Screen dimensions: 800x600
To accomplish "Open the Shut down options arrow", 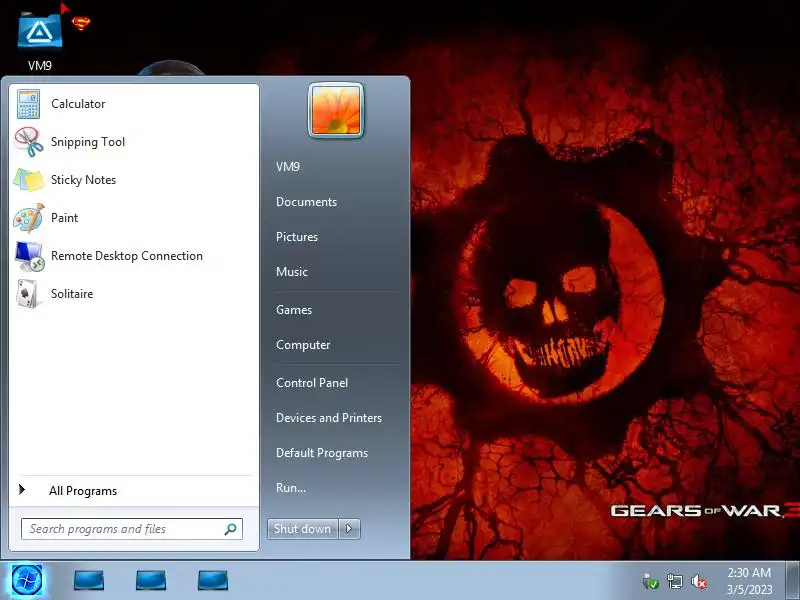I will [349, 529].
